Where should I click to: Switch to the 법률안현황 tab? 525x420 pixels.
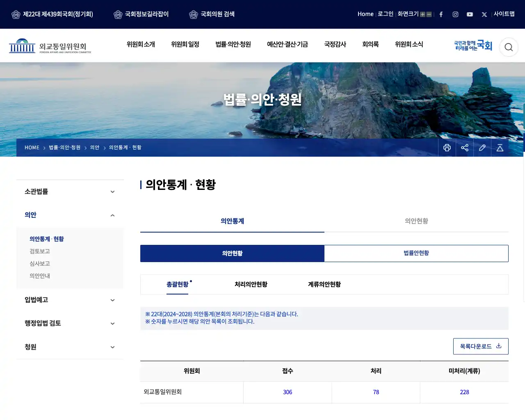coord(416,253)
